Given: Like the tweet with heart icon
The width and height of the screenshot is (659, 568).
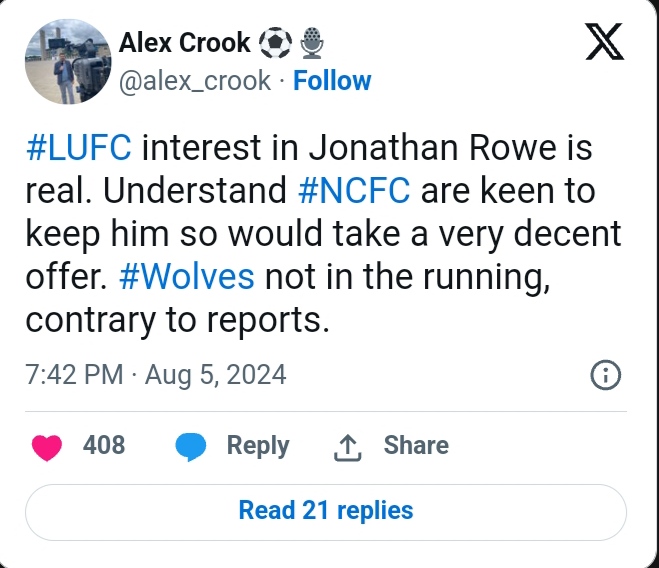Looking at the screenshot, I should coord(46,446).
